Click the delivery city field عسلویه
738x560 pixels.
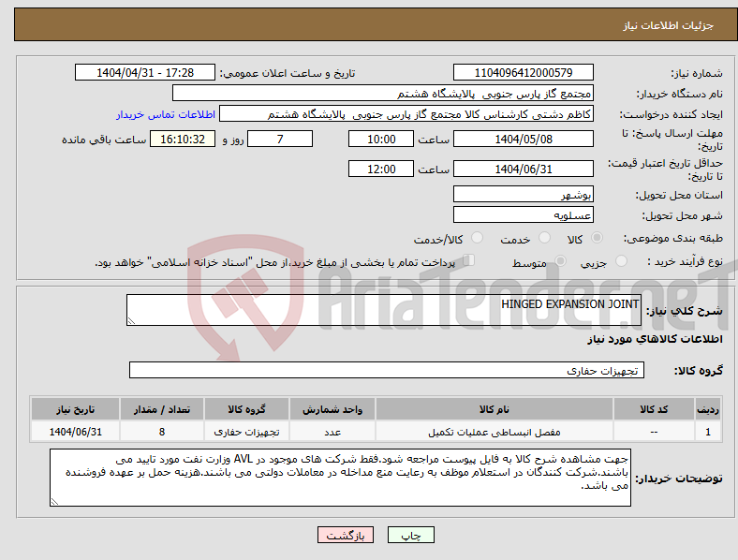tap(523, 214)
